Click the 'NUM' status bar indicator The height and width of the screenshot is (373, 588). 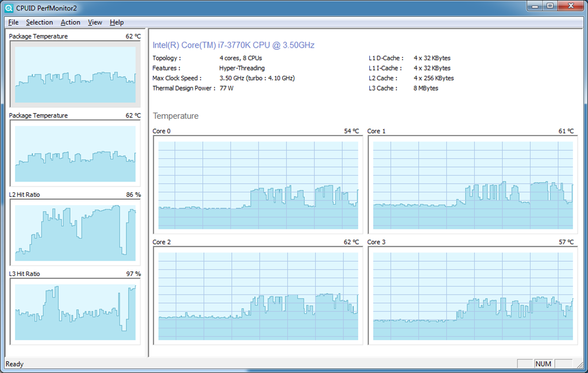point(543,364)
